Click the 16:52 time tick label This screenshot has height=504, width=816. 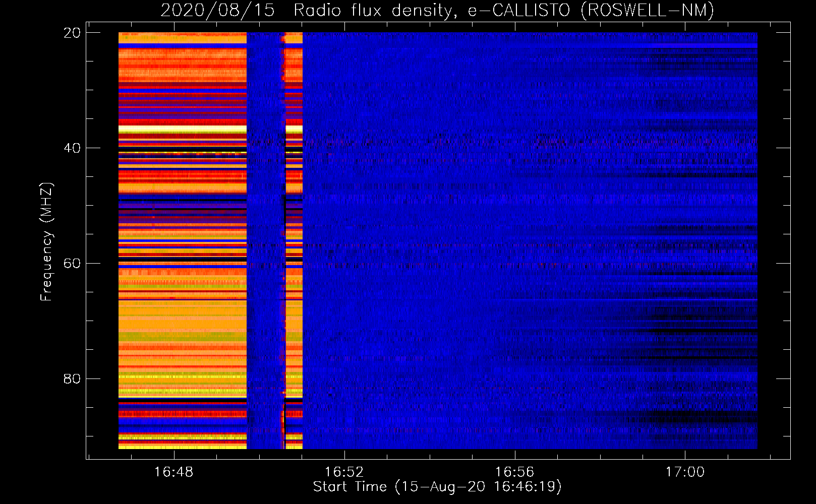tap(344, 472)
